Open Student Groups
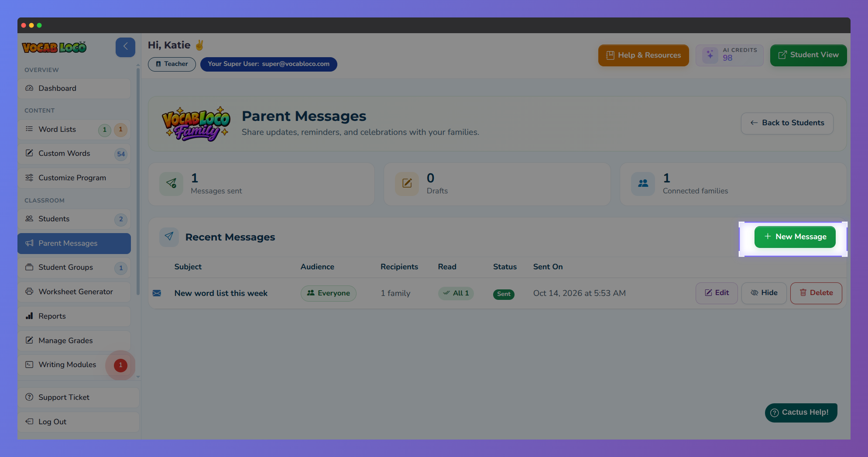 point(74,268)
